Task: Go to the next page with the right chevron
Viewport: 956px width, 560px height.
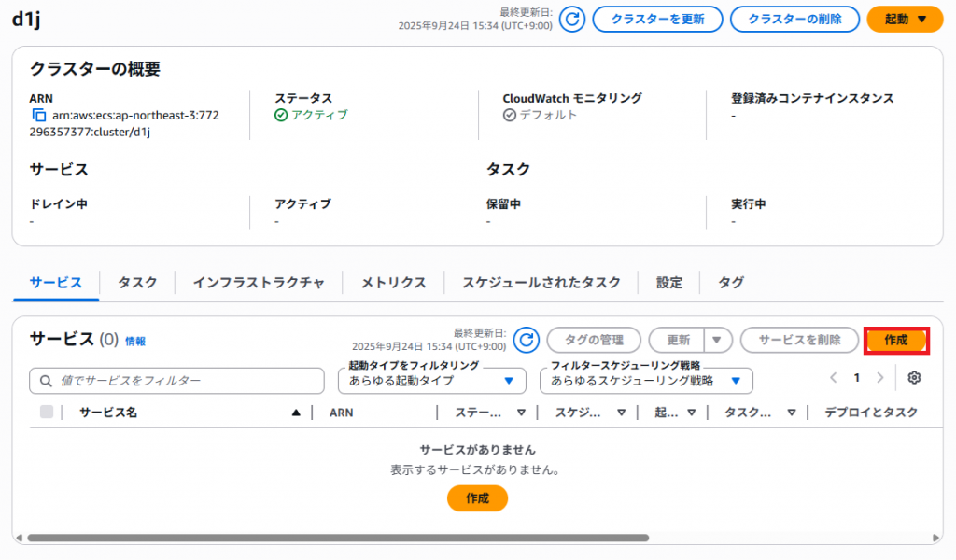Action: pyautogui.click(x=879, y=378)
